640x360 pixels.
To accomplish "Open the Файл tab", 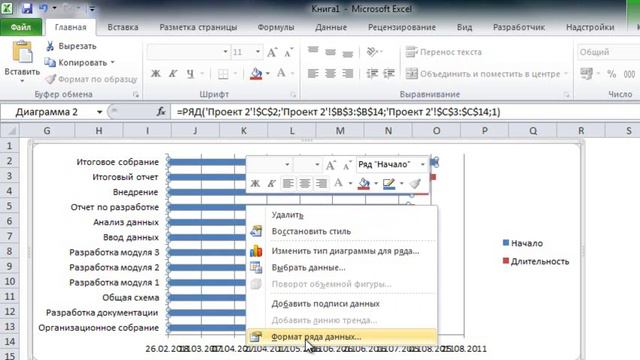I will click(x=21, y=27).
